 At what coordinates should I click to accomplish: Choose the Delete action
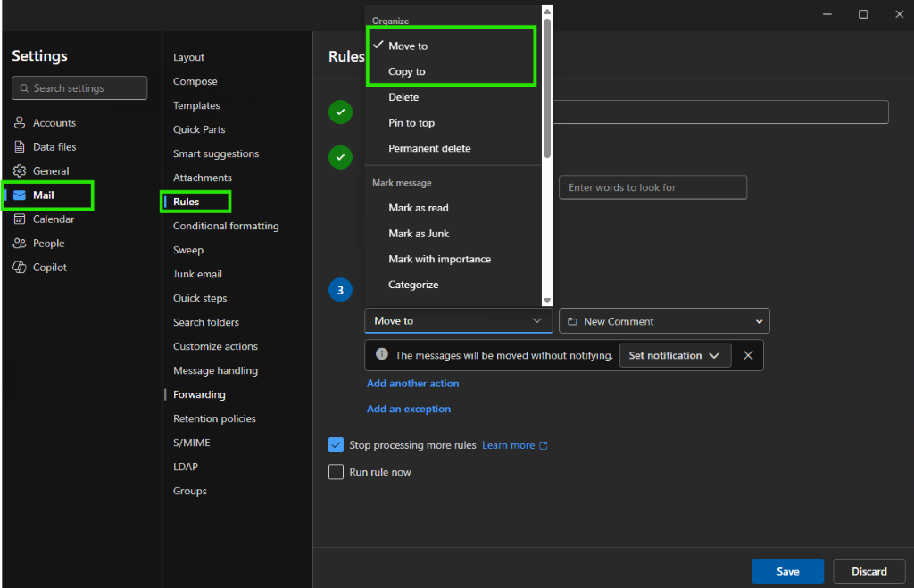pyautogui.click(x=452, y=96)
